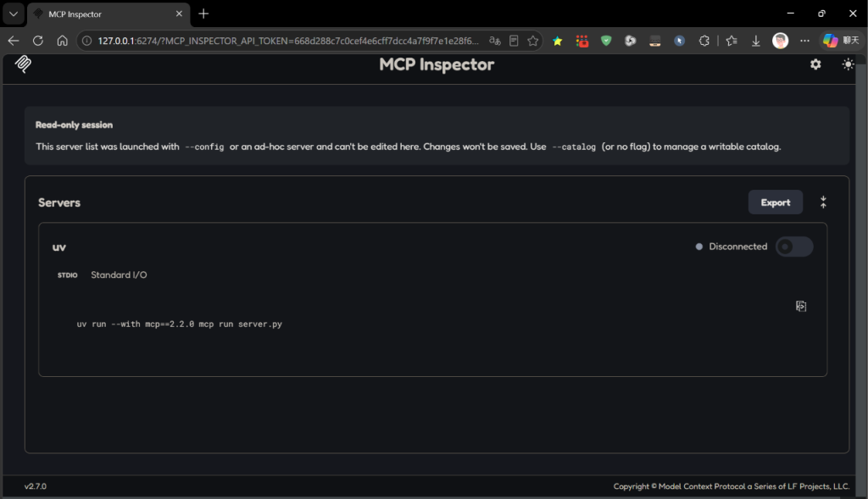Image resolution: width=868 pixels, height=499 pixels.
Task: Click the Read-only session heading
Action: [x=75, y=125]
